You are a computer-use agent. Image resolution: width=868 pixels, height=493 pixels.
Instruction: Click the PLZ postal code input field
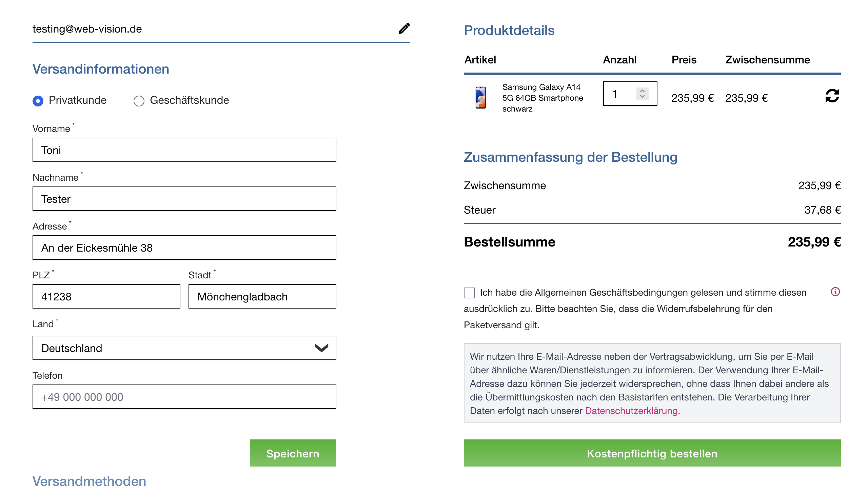[107, 296]
